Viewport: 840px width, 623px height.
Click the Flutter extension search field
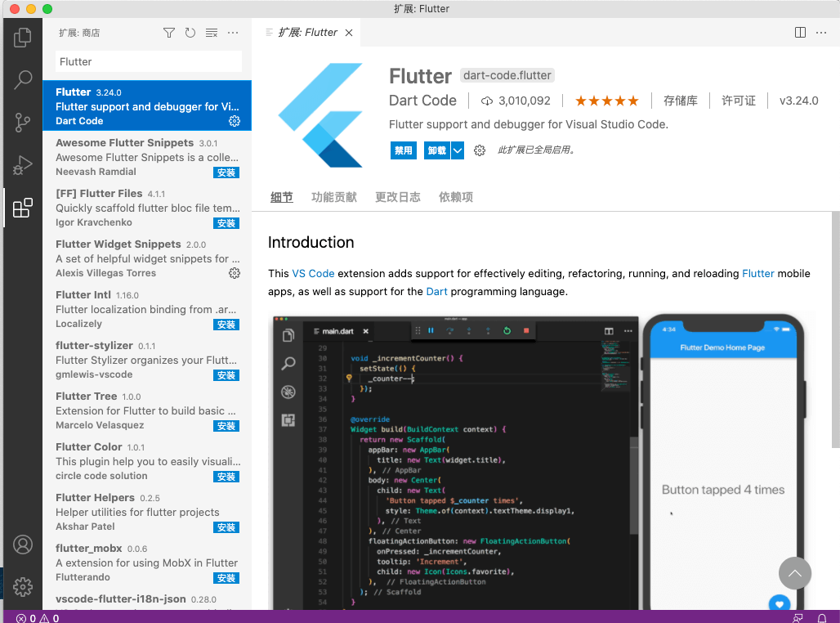[148, 61]
